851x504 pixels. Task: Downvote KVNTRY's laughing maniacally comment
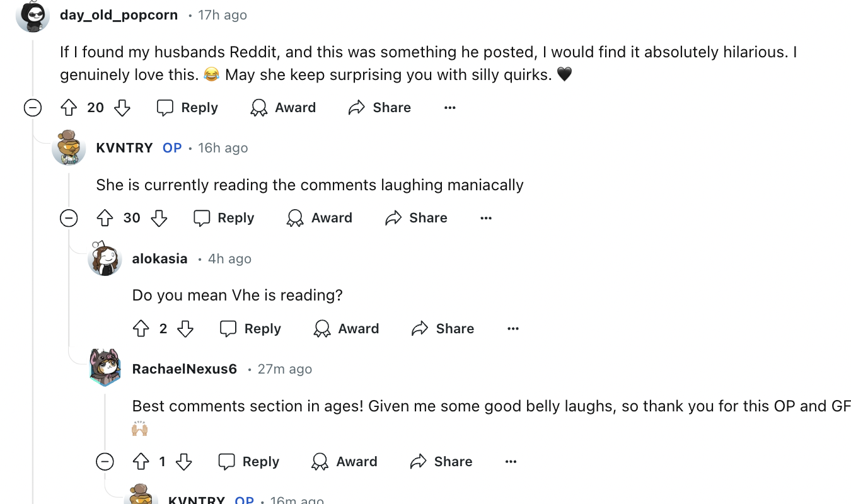click(159, 218)
